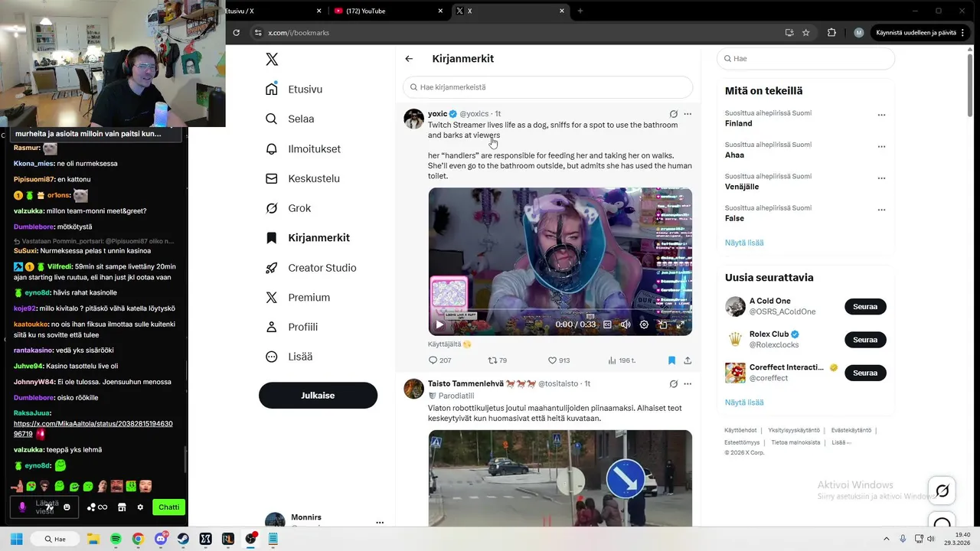
Task: Go back with the Kirjanmerkit back arrow
Action: 409,59
